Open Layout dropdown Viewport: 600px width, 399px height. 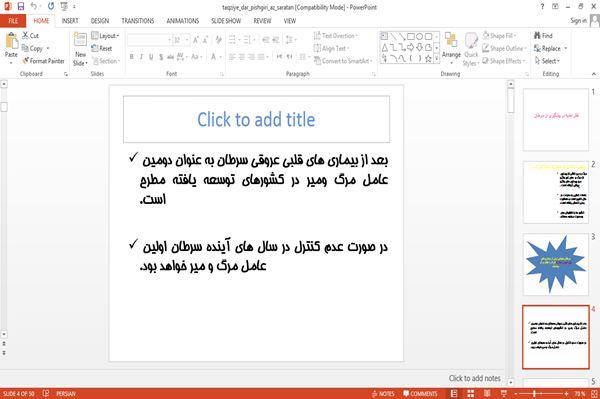pos(105,36)
